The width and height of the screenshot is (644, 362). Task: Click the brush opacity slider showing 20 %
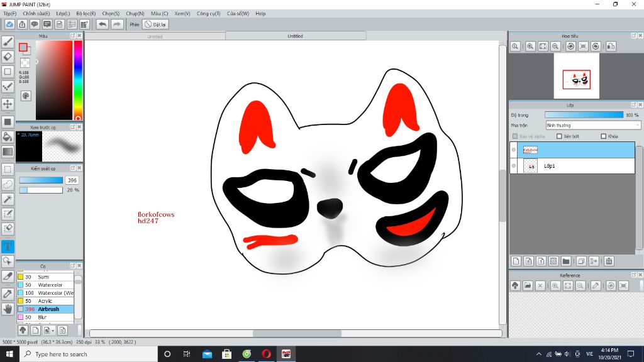pos(41,190)
